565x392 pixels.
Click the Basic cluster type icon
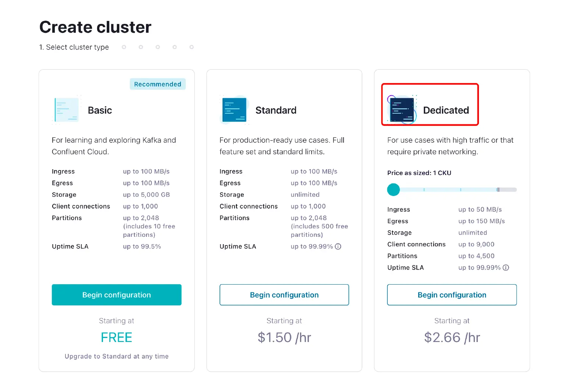(x=67, y=110)
